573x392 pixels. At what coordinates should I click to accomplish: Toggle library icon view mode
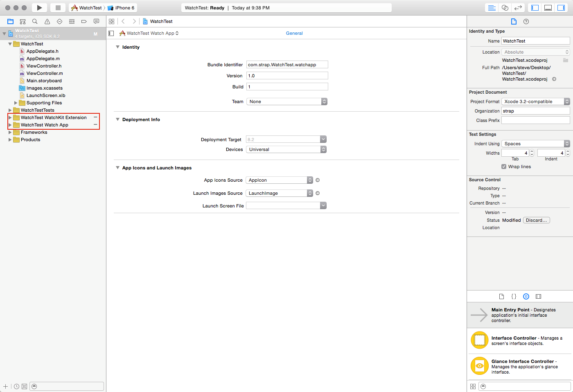(x=473, y=386)
